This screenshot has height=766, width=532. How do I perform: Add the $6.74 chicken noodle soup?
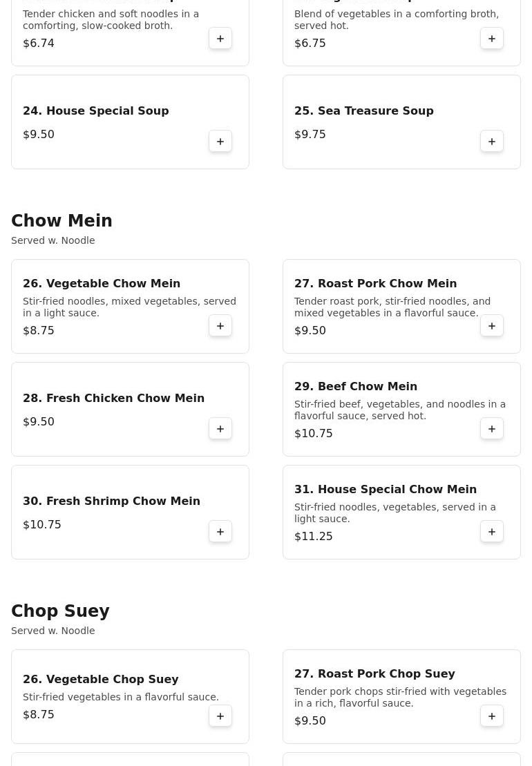pos(220,39)
